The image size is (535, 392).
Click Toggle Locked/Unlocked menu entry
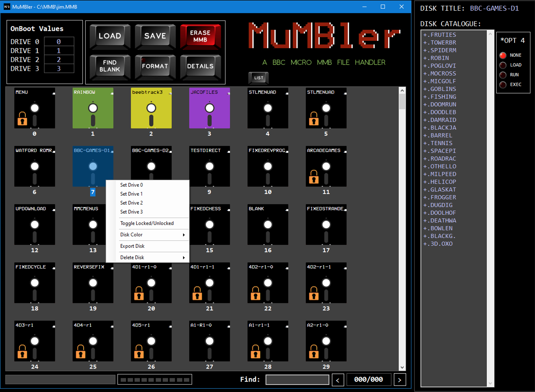tap(148, 223)
